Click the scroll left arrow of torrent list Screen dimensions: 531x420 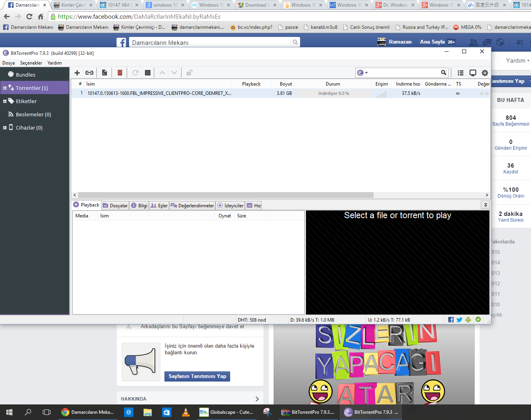pyautogui.click(x=75, y=195)
